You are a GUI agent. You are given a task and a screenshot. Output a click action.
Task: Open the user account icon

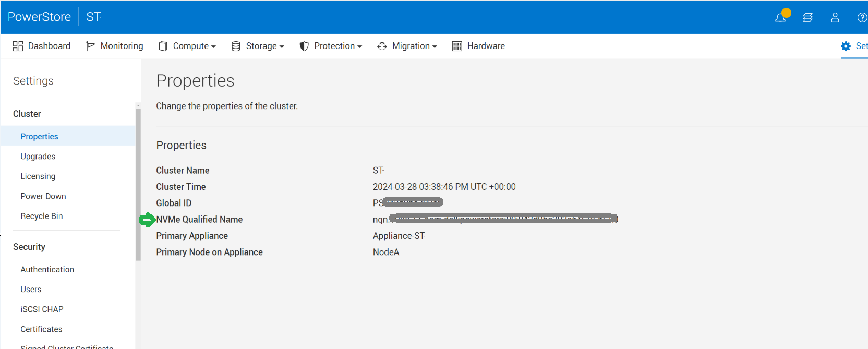(835, 18)
